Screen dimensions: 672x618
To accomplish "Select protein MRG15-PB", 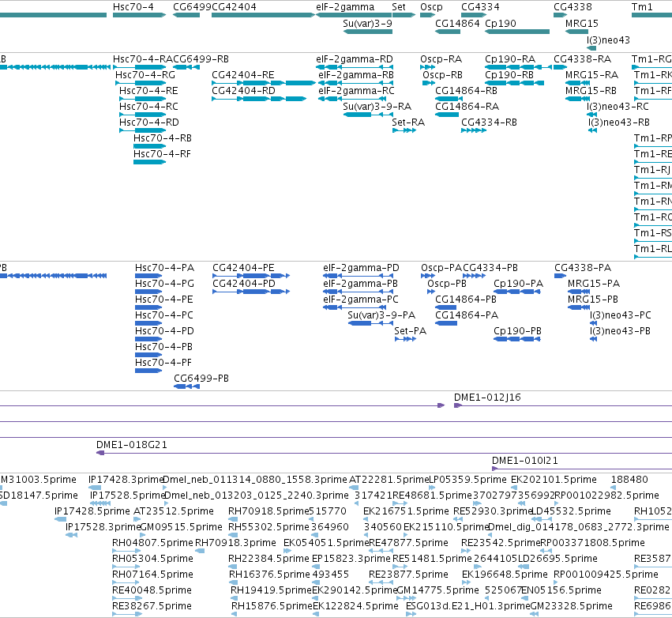I will [579, 307].
